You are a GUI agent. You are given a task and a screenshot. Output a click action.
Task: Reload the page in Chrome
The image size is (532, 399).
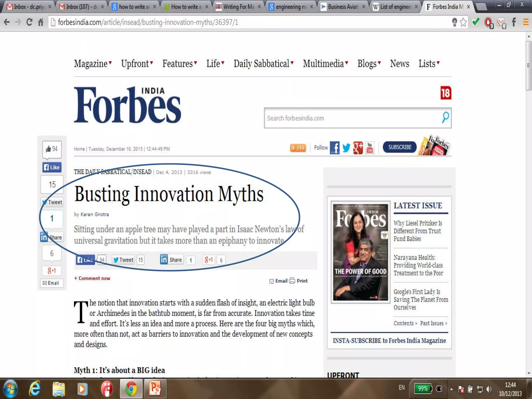(x=29, y=22)
